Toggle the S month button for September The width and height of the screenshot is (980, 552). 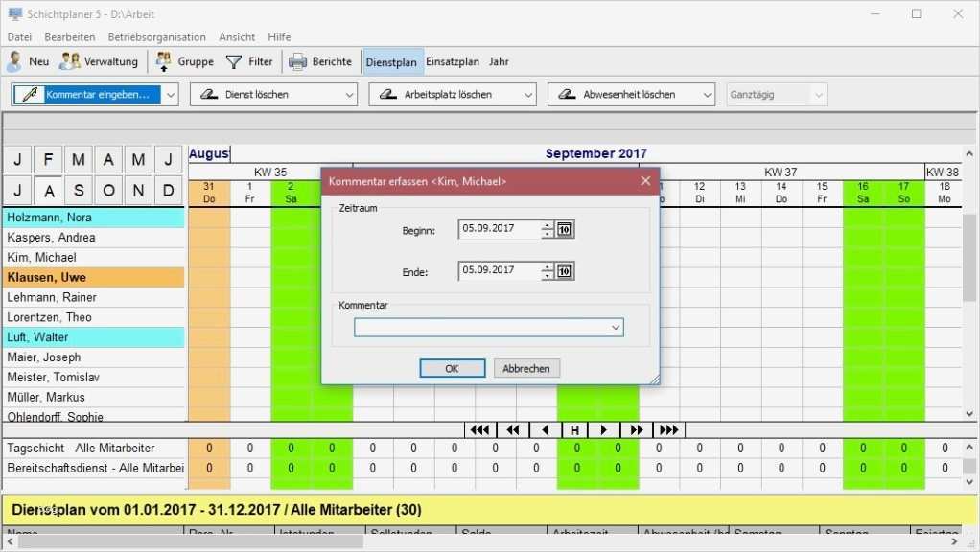click(x=78, y=190)
